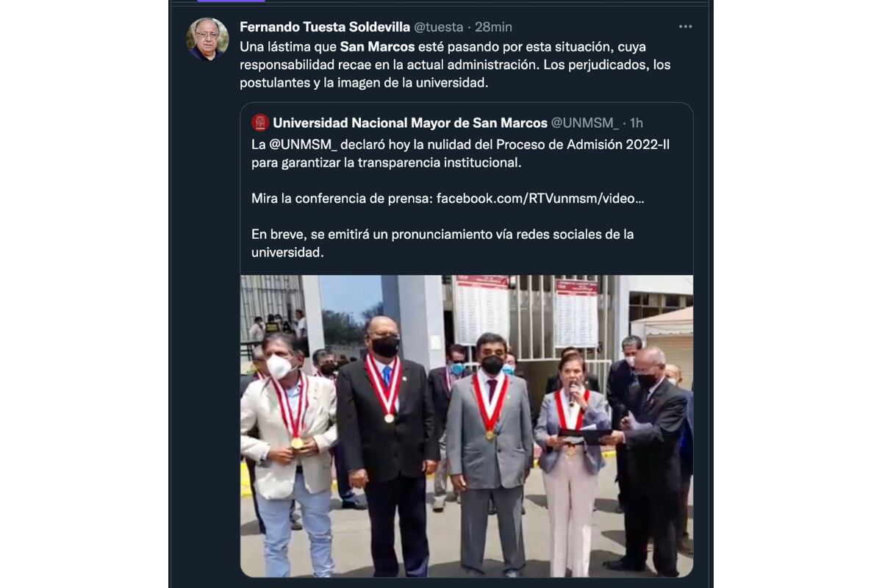Screen dimensions: 882x588
Task: Open Universidad Nacional Mayor de San Marcos profile name
Action: tap(410, 123)
